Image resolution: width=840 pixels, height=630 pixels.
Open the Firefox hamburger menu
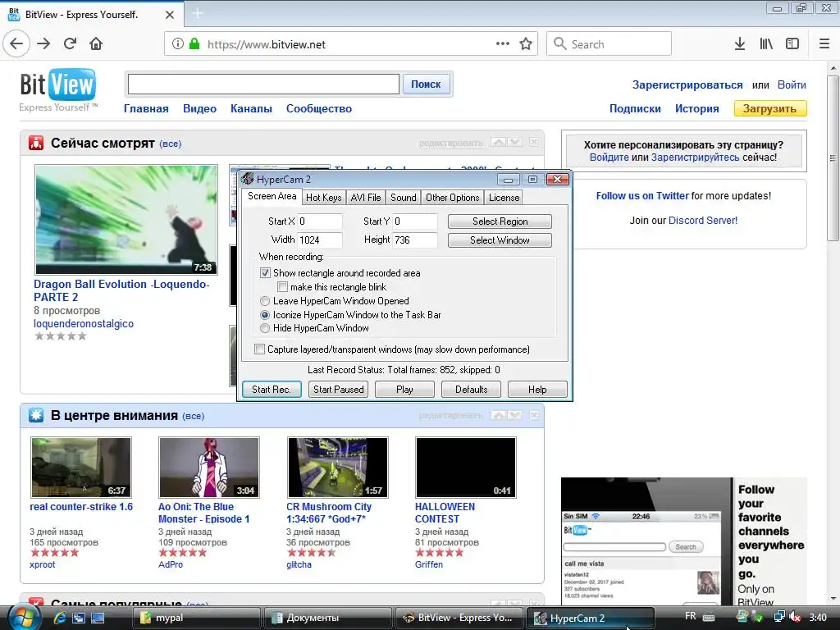(x=824, y=44)
